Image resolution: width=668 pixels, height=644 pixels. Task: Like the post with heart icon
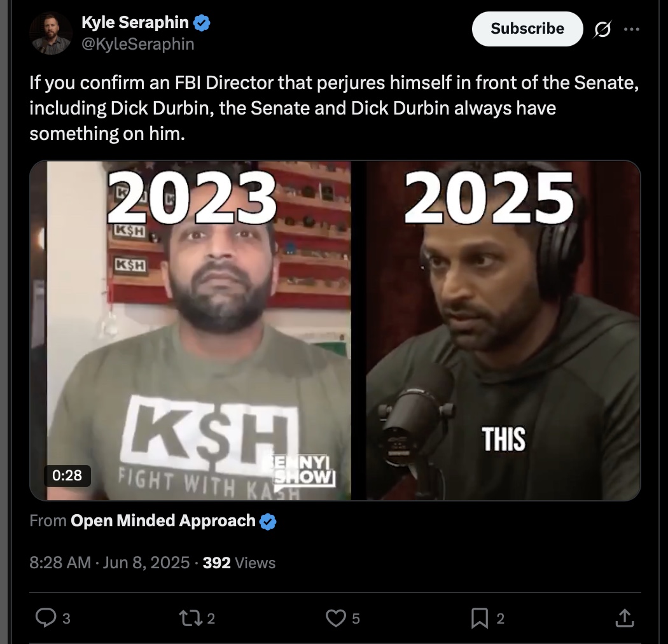click(336, 618)
